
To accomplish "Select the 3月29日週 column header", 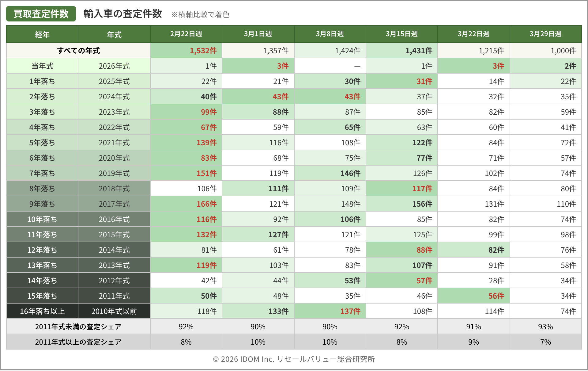I will pyautogui.click(x=545, y=34).
